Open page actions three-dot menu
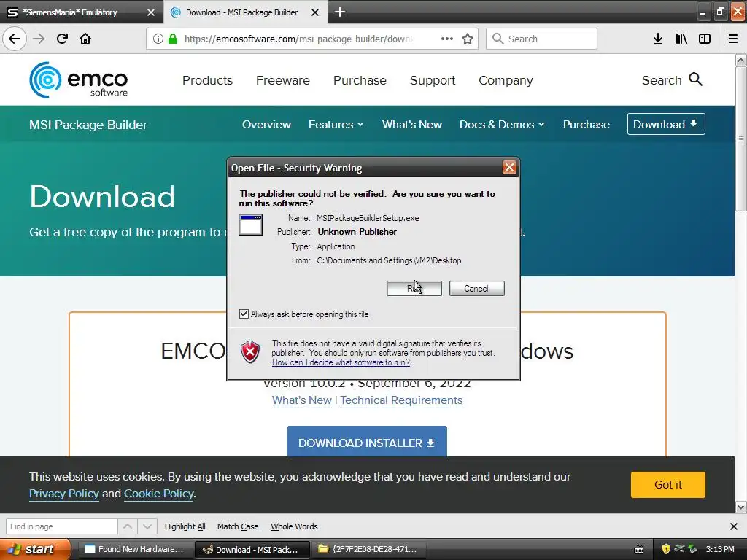The height and width of the screenshot is (560, 747). click(447, 39)
